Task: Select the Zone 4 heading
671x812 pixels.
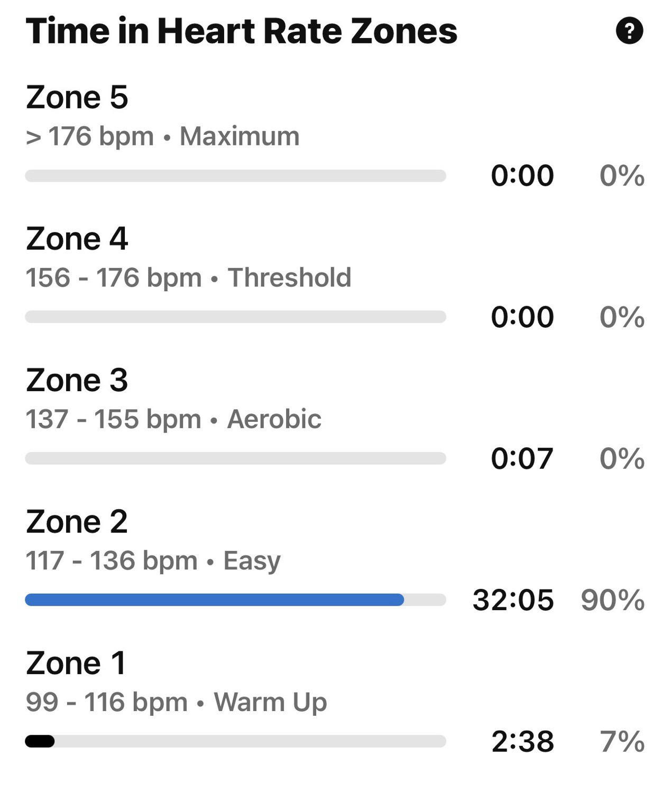Action: pos(77,238)
